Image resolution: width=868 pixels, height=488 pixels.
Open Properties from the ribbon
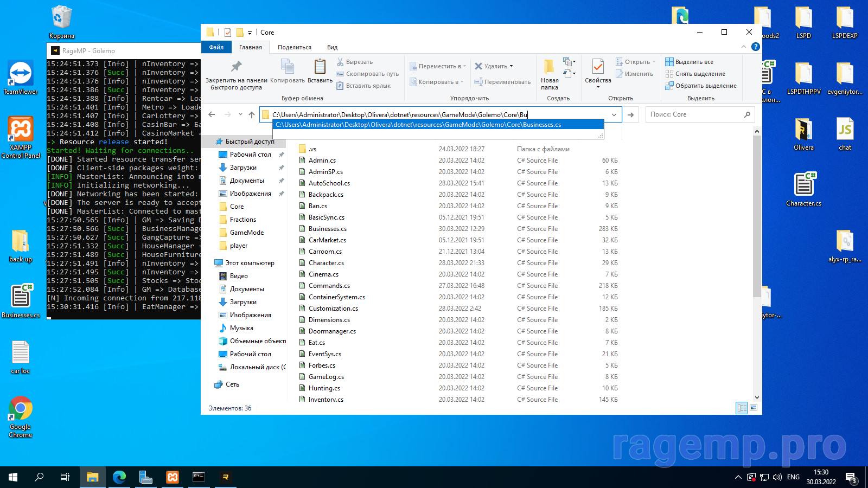point(598,67)
